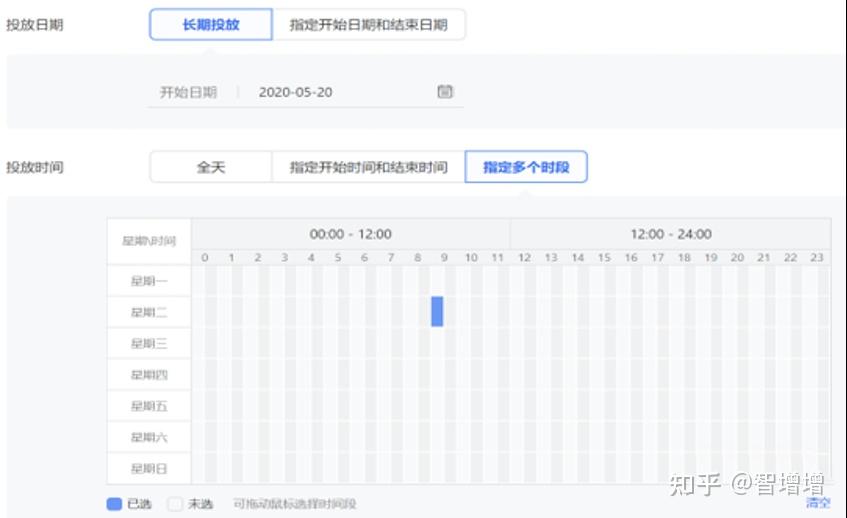Viewport: 847px width, 518px height.
Task: Click the 12:00 - 24:00 header
Action: [670, 234]
